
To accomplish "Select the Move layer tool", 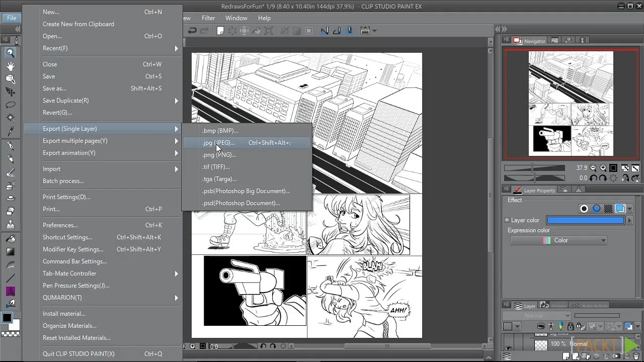I will 10,92.
